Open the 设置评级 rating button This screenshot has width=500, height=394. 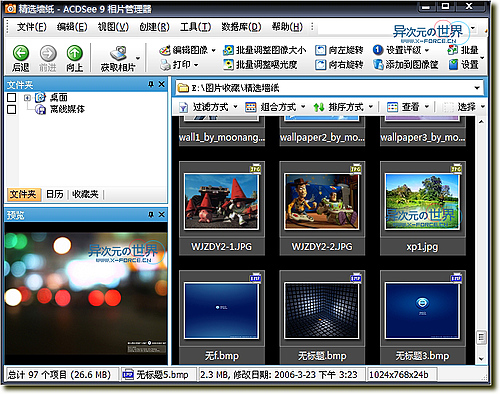pyautogui.click(x=401, y=50)
